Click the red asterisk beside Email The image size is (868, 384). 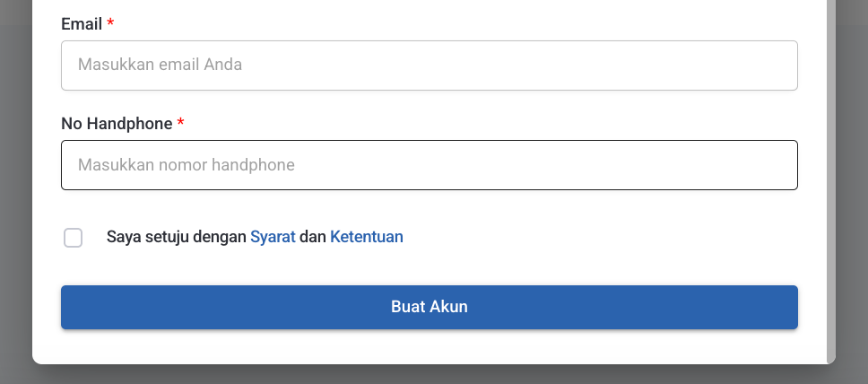pyautogui.click(x=110, y=24)
